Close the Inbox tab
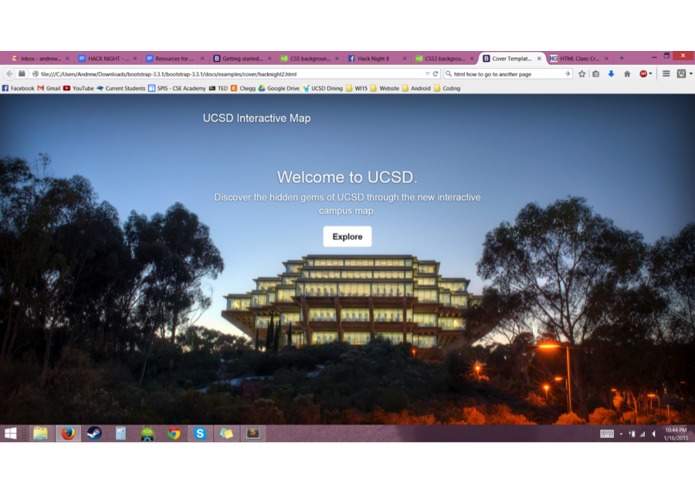The width and height of the screenshot is (695, 494). pyautogui.click(x=67, y=58)
